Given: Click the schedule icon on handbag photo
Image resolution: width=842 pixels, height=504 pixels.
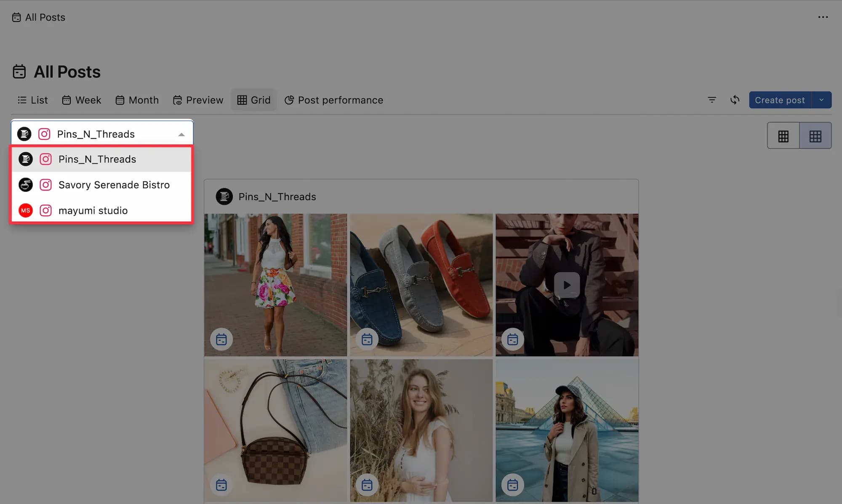Looking at the screenshot, I should point(221,485).
